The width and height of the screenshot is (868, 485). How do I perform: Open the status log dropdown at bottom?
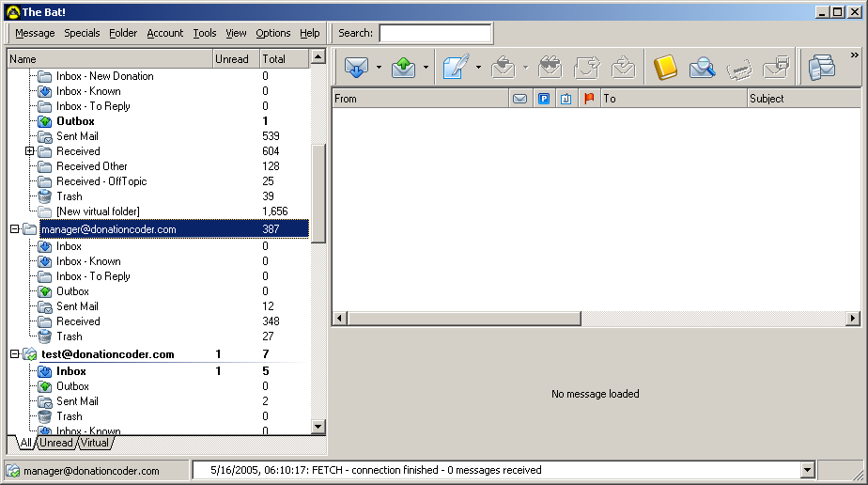(806, 470)
